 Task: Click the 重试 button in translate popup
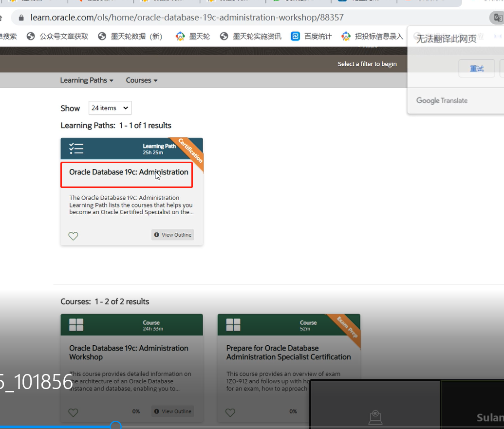pos(477,69)
